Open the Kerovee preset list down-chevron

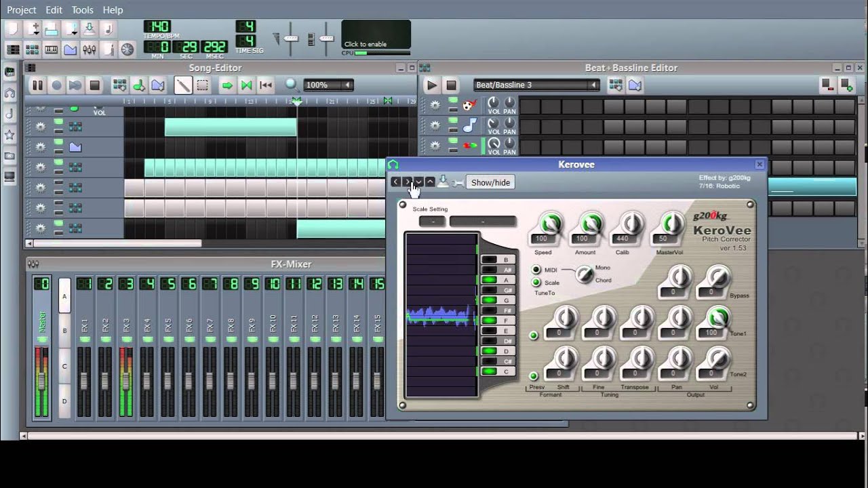(x=418, y=182)
